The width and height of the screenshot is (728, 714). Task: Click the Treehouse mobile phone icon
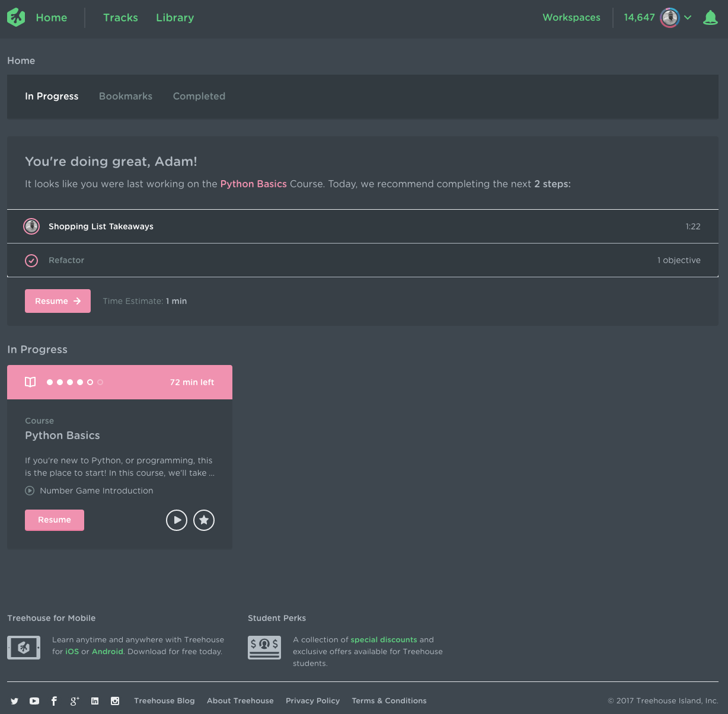coord(24,647)
